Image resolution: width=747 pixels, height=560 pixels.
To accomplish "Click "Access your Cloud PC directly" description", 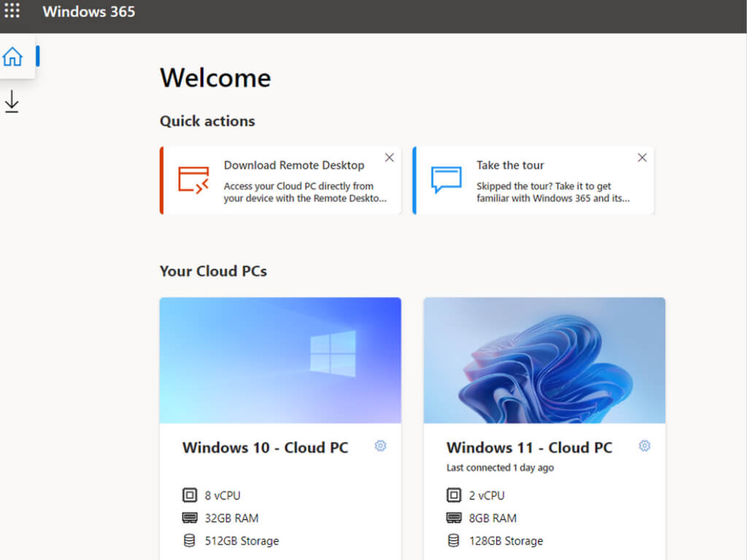I will point(305,192).
